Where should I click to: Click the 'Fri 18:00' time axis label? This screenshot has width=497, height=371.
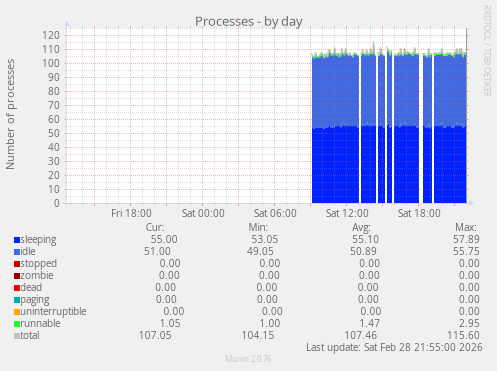click(x=131, y=213)
